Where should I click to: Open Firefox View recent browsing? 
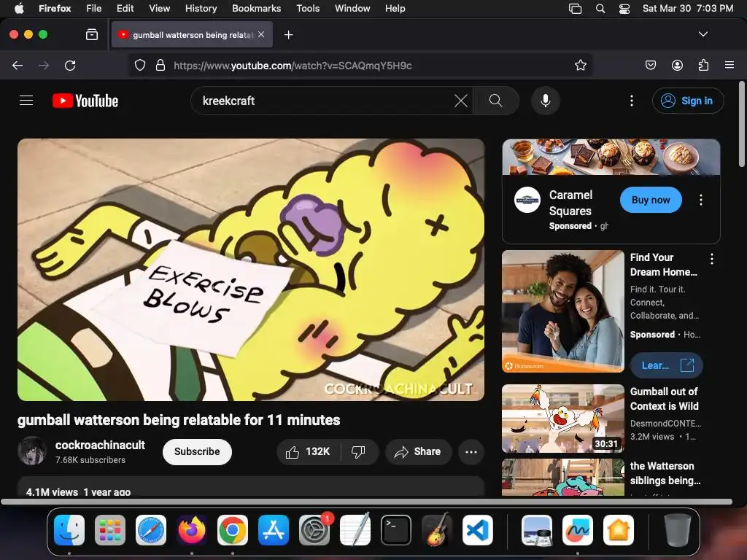92,35
